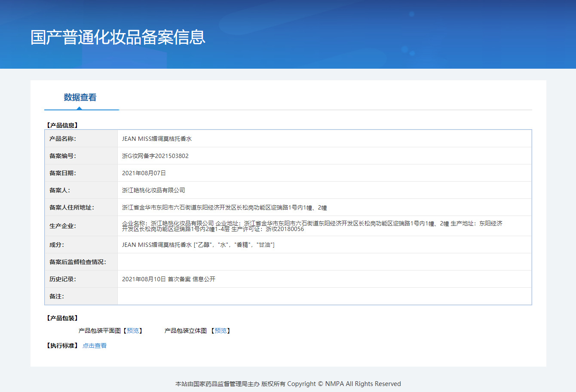Click the 生产企业 row label
Viewport: 576px width, 392px height.
(62, 226)
